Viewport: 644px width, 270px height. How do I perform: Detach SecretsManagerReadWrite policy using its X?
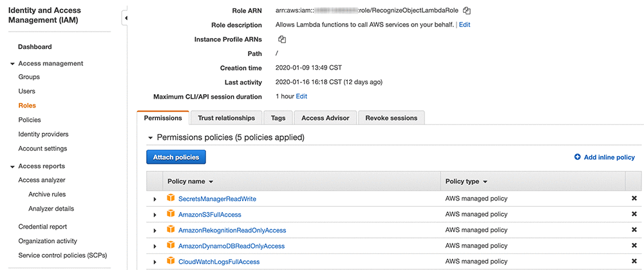coord(634,198)
